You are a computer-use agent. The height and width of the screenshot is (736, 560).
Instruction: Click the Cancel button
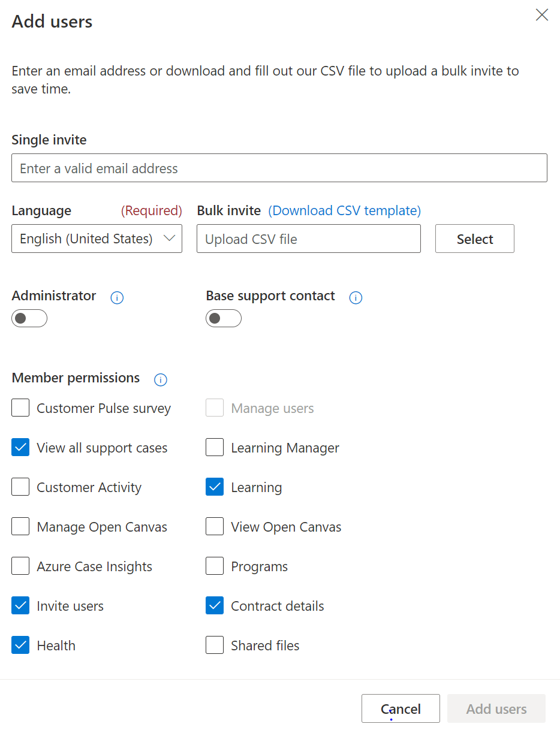click(401, 708)
